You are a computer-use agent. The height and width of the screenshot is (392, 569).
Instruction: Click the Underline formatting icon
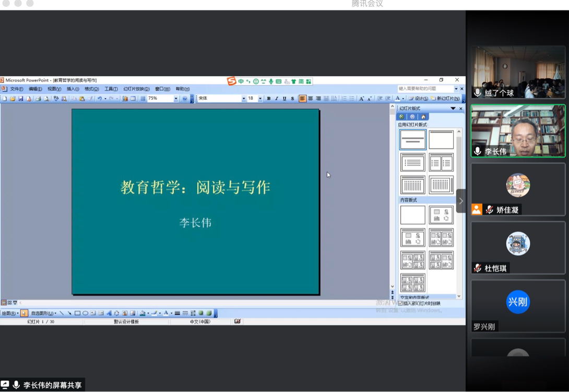point(284,99)
